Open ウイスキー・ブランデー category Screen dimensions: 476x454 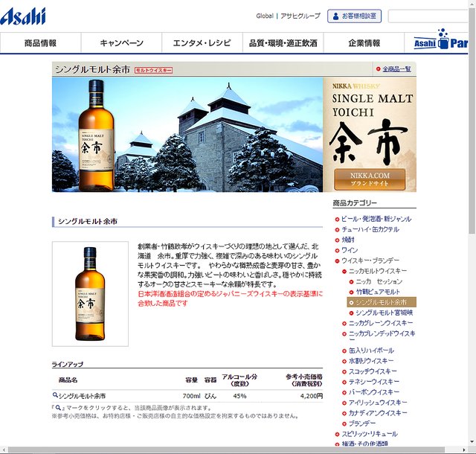coord(370,260)
